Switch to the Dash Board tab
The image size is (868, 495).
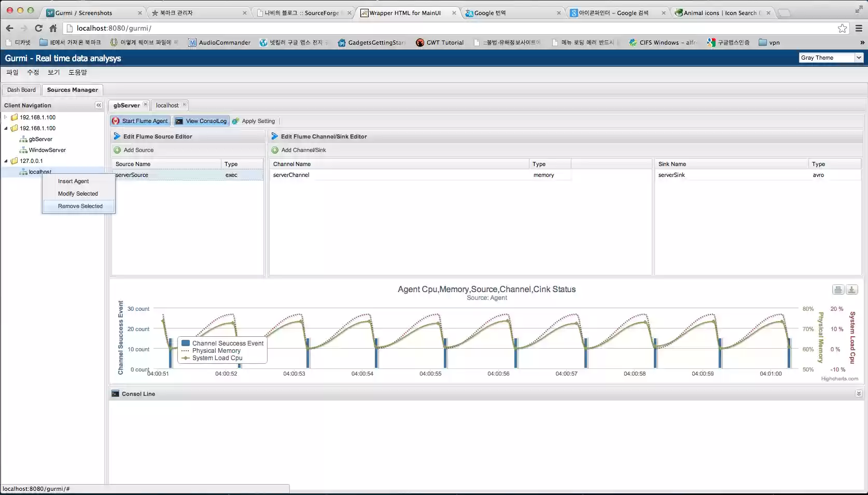(x=21, y=90)
